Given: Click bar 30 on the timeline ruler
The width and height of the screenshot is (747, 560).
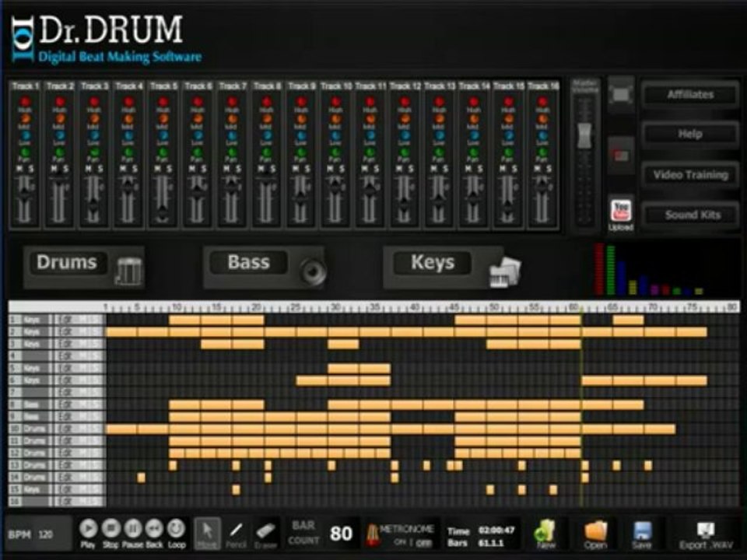Looking at the screenshot, I should [x=336, y=308].
